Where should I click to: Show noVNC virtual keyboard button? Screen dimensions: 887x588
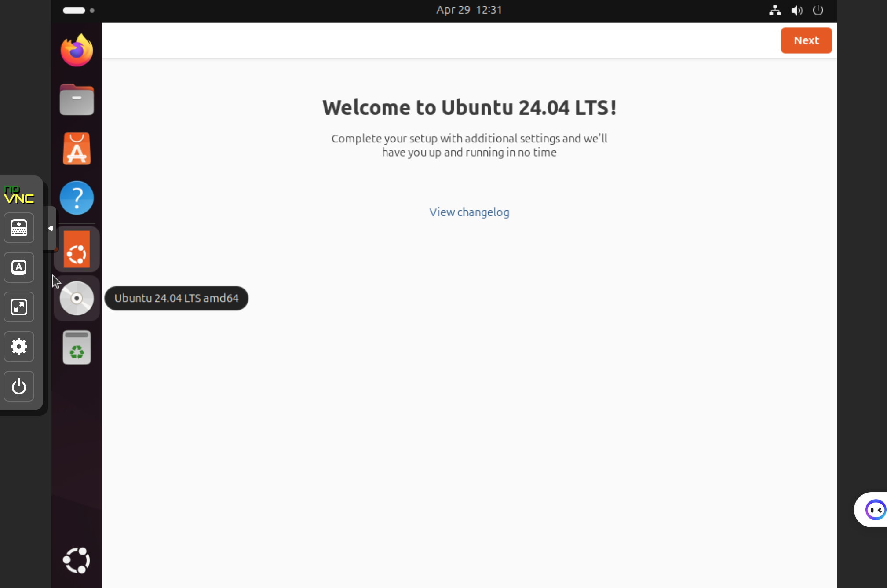19,228
